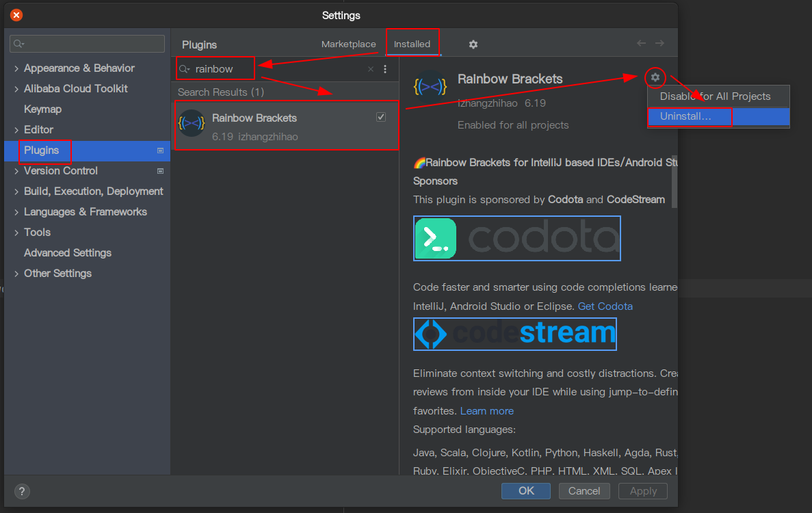Click the Apply button
This screenshot has height=513, width=812.
pyautogui.click(x=642, y=490)
